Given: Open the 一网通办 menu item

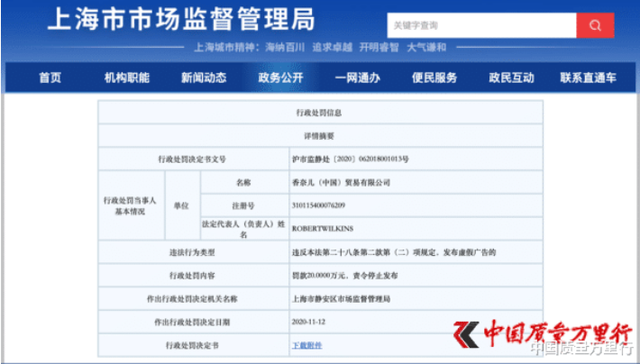Looking at the screenshot, I should click(358, 77).
